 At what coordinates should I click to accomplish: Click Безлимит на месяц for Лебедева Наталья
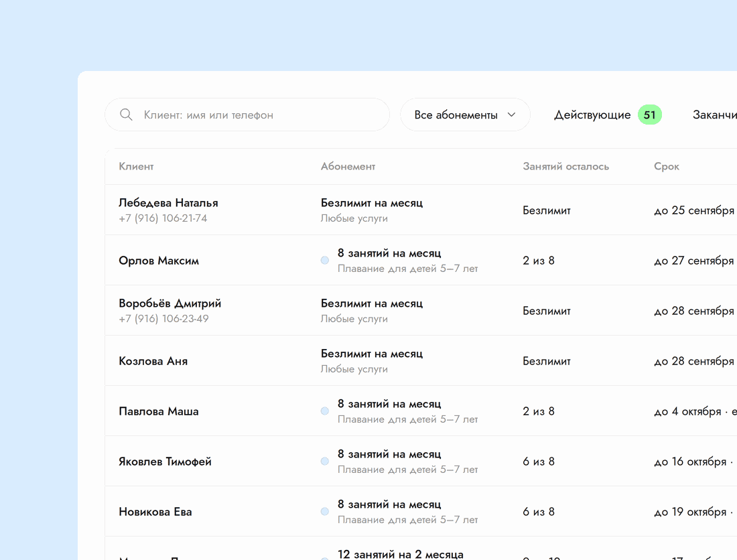point(372,203)
